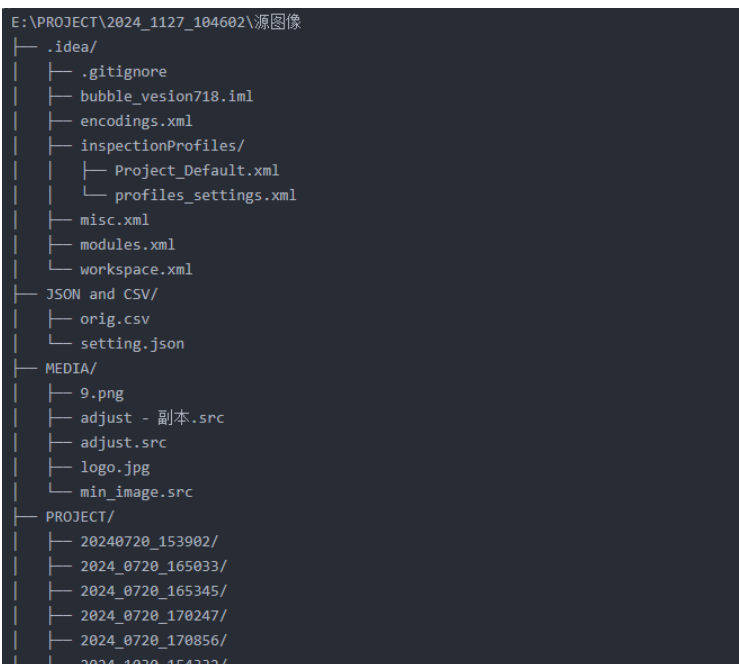Viewport: 739px width, 664px height.
Task: Click the root path E:\PROJECT\2024_1127_104602 line
Action: tap(156, 22)
